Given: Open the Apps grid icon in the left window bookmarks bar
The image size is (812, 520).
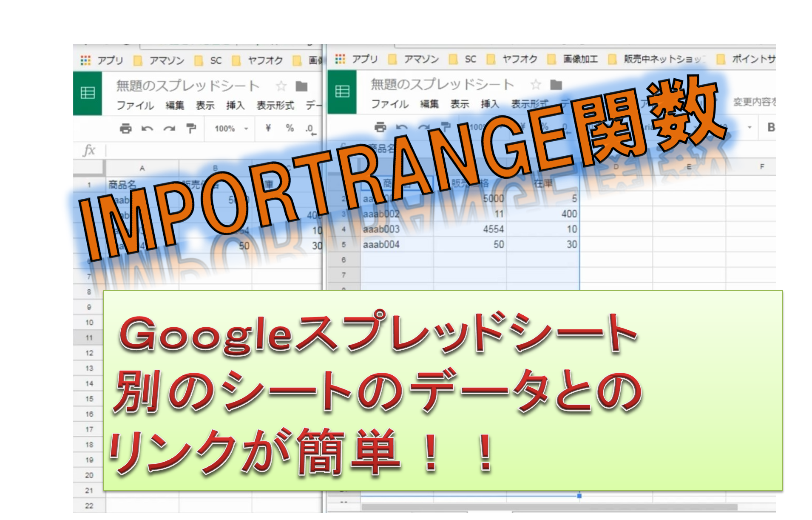Looking at the screenshot, I should [x=85, y=60].
